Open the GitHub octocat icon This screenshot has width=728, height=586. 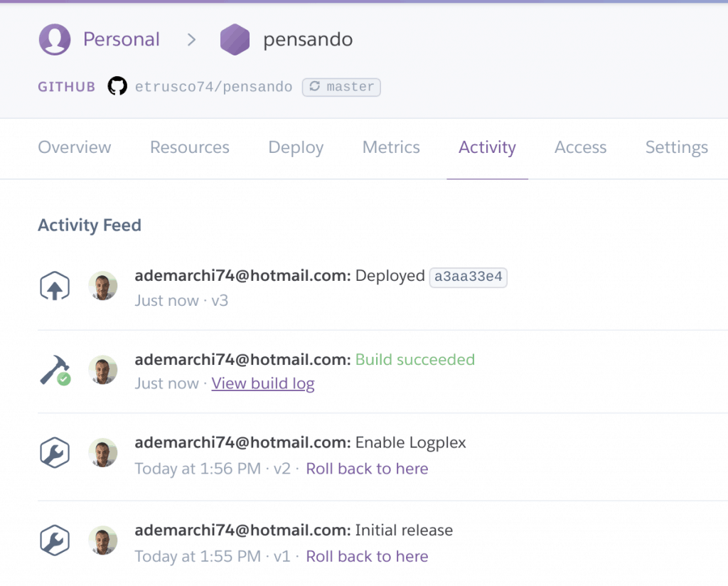[x=117, y=86]
